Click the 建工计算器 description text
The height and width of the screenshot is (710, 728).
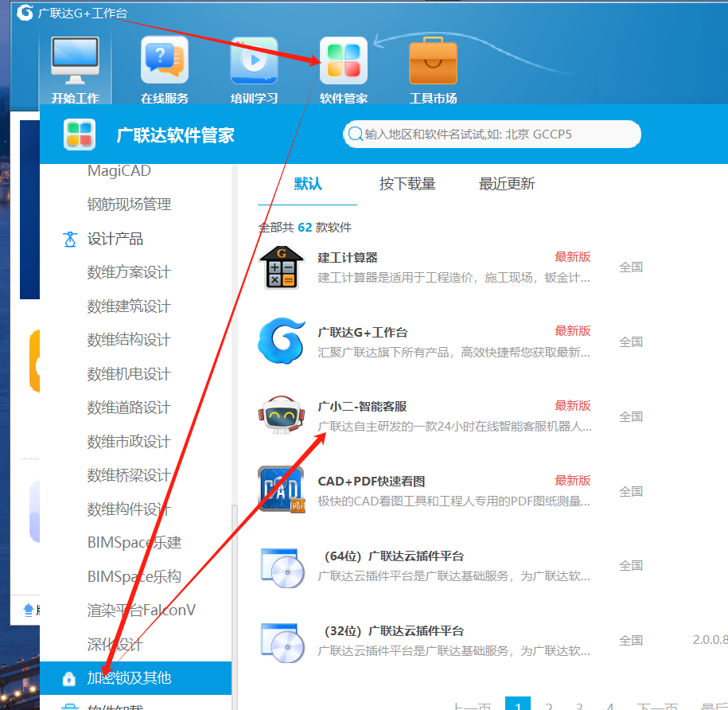tap(454, 278)
